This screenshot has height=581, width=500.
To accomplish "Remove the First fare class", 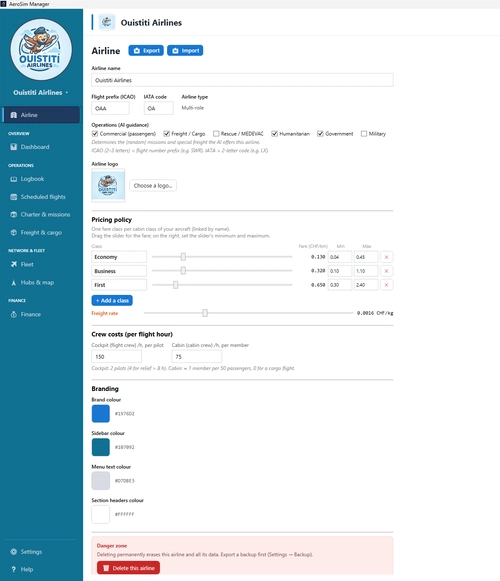I will 387,285.
